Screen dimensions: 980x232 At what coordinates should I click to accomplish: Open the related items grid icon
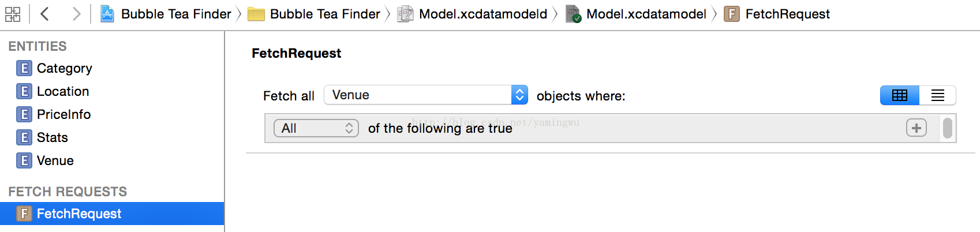(13, 14)
